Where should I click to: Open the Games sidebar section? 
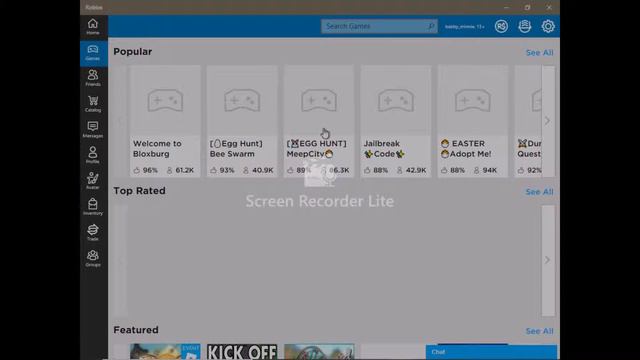(x=93, y=53)
